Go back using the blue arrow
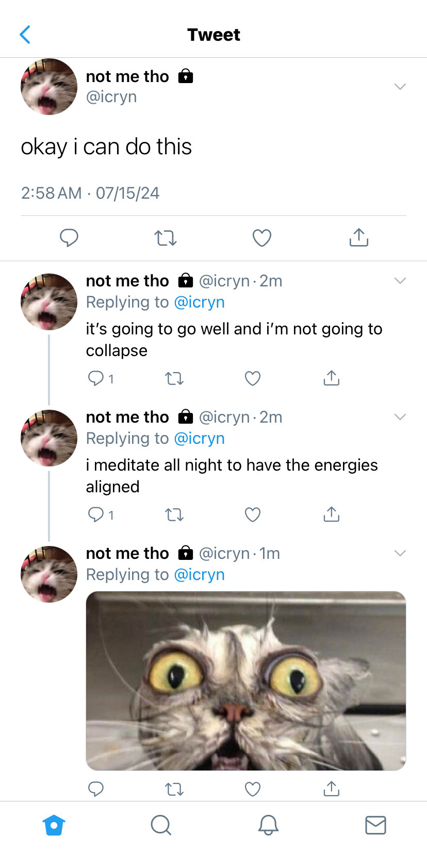 point(25,35)
